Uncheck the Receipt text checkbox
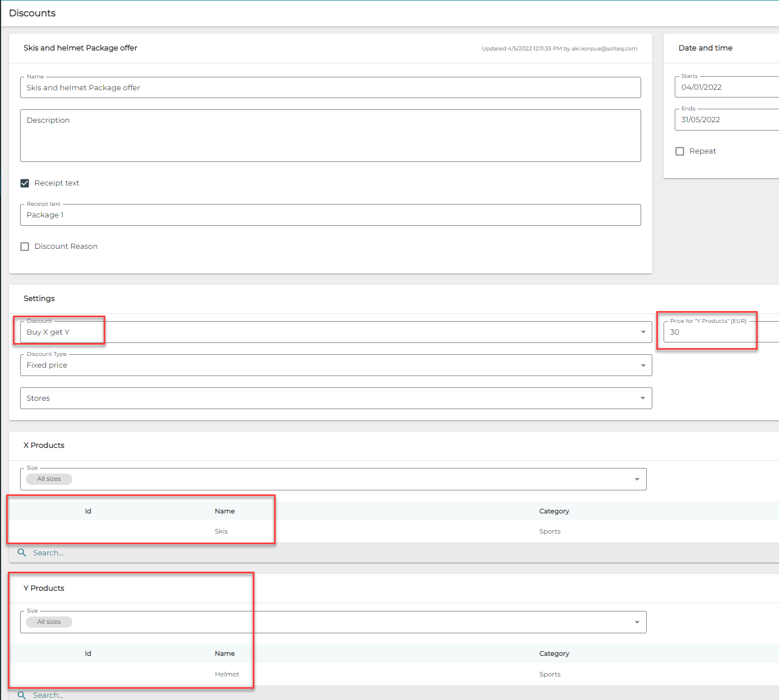Viewport: 779px width, 700px height. tap(25, 183)
